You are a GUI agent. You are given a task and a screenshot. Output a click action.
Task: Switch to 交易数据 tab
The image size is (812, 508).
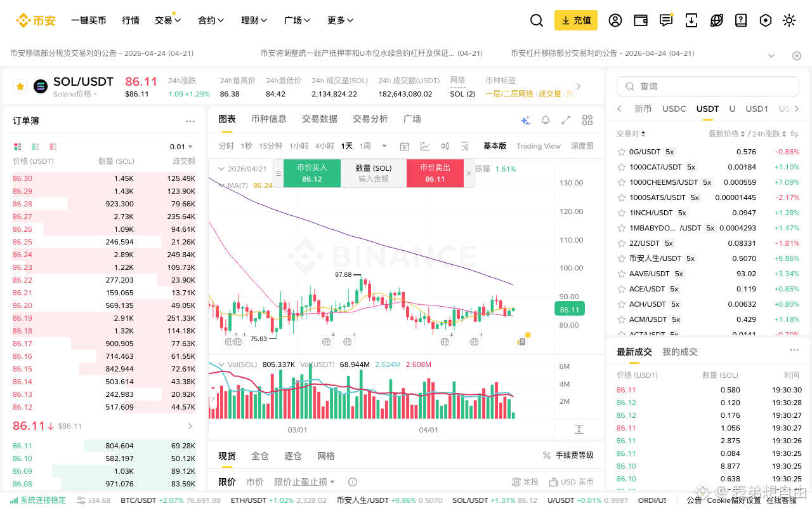[320, 119]
